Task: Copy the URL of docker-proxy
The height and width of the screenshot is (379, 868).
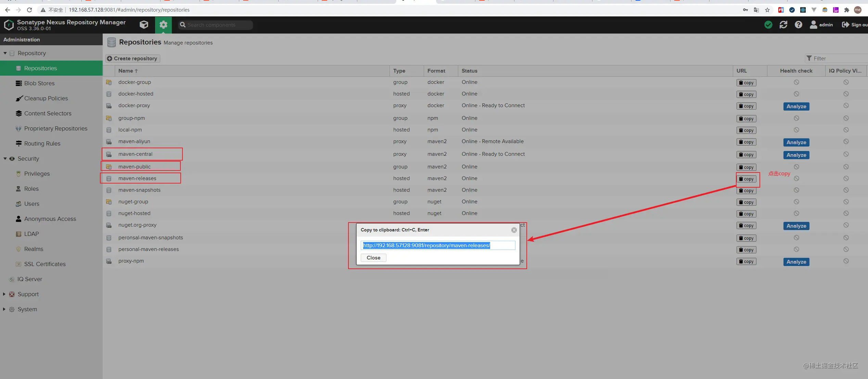Action: pyautogui.click(x=746, y=106)
